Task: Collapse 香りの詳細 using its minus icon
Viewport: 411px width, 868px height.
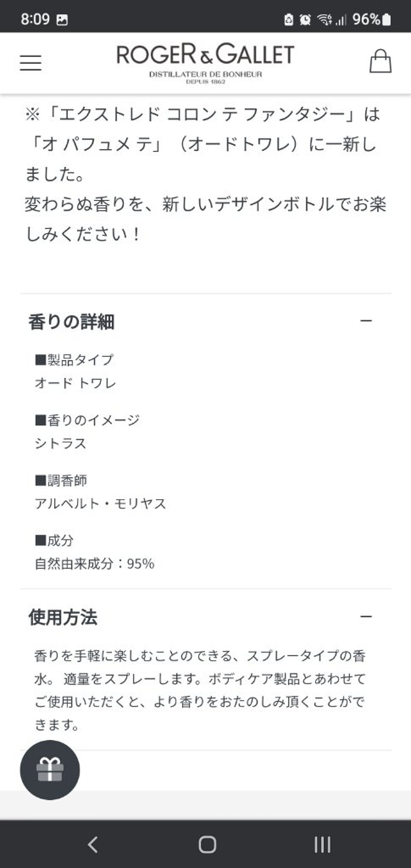Action: click(x=366, y=321)
